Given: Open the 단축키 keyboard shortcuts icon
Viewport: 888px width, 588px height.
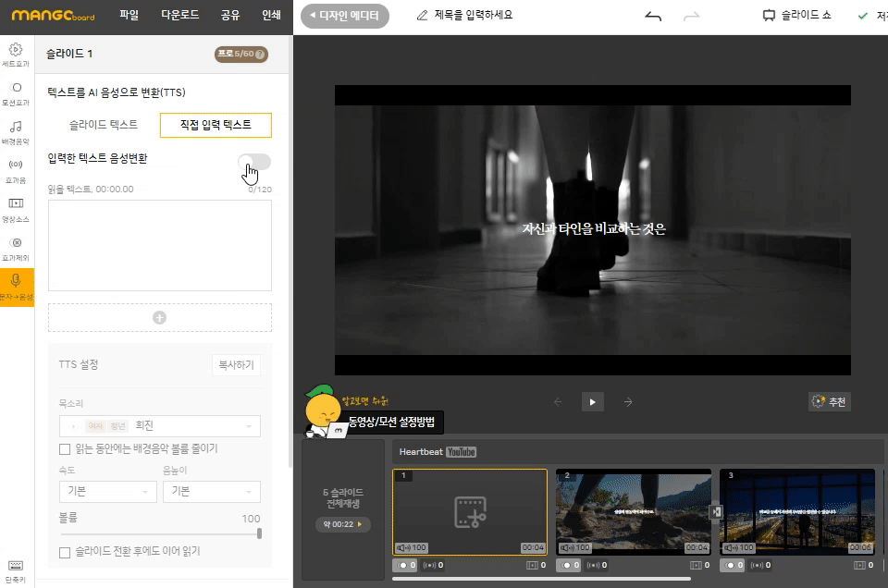Looking at the screenshot, I should 16,571.
